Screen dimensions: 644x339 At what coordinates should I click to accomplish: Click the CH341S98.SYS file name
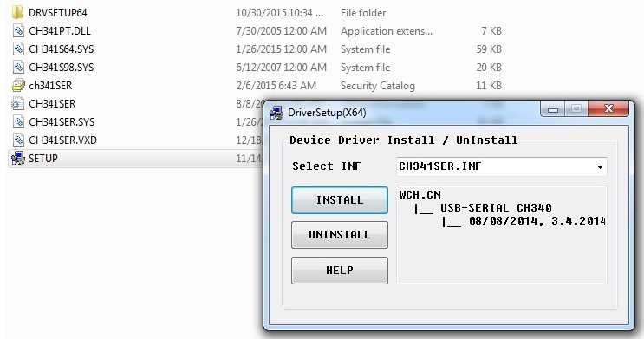[62, 67]
